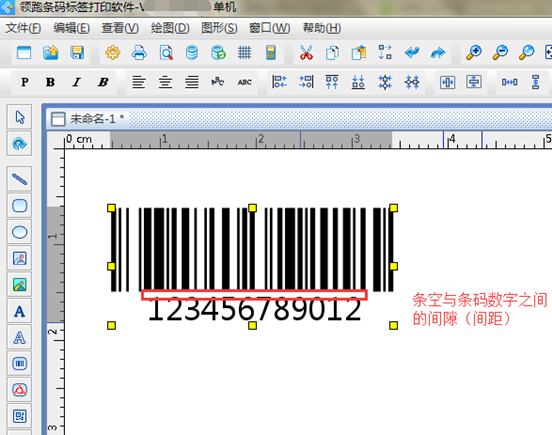Open the database settings icon
Screen dimensions: 552x435
[192, 53]
